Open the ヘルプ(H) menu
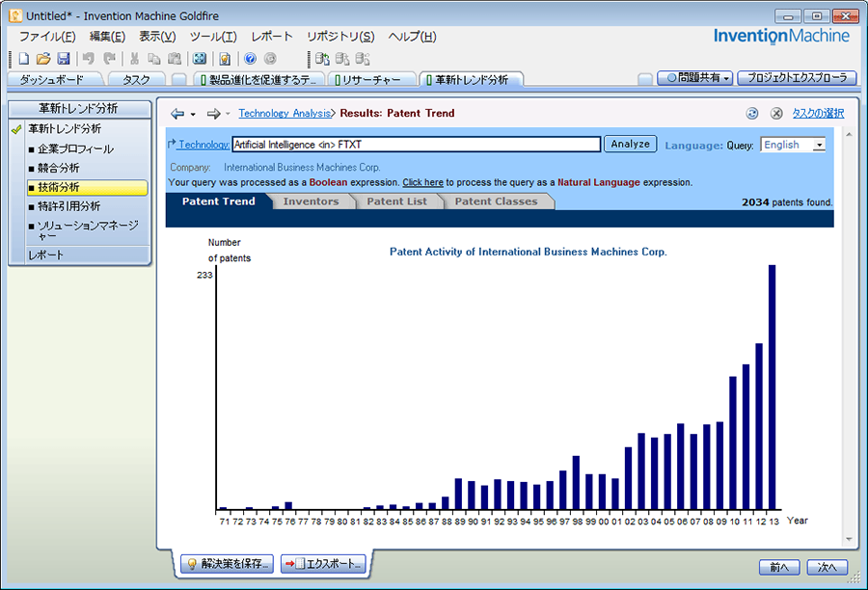868x590 pixels. tap(412, 37)
